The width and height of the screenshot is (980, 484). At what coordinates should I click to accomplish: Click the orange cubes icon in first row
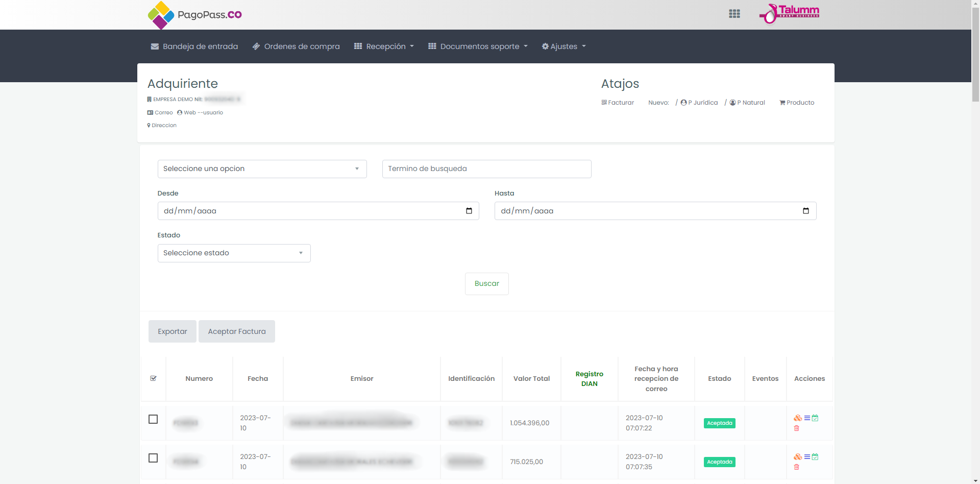tap(797, 418)
